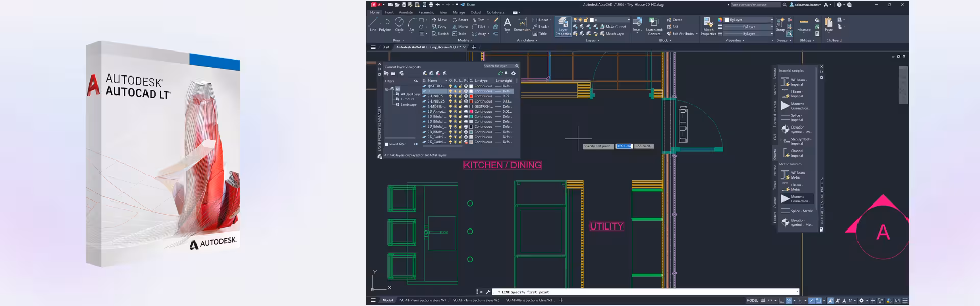Toggle freeze for the @SECTIO layer
This screenshot has height=306, width=980.
[x=455, y=86]
